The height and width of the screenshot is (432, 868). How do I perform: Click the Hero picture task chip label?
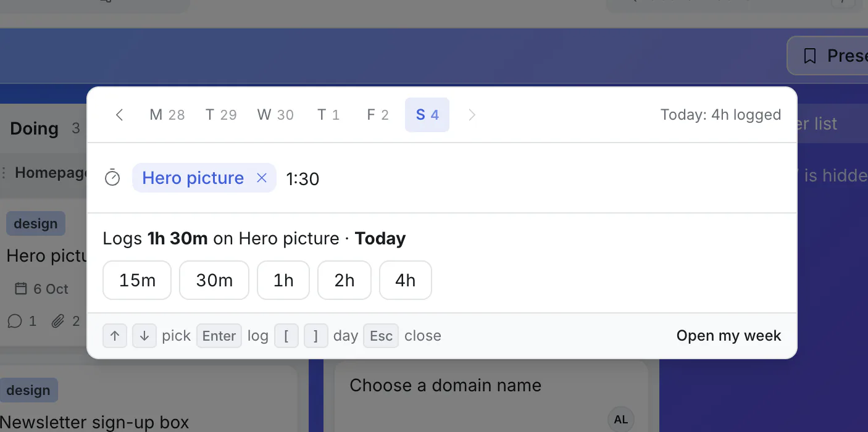point(193,178)
